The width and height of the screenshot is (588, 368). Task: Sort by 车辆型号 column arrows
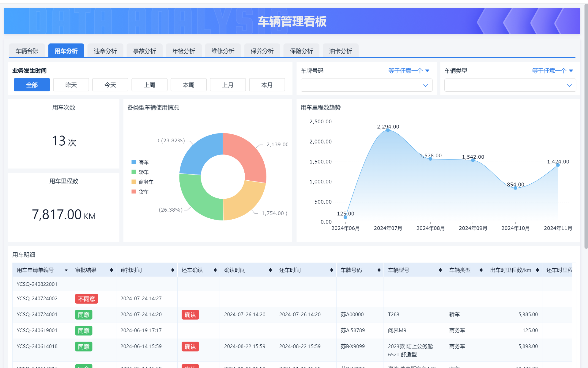point(440,270)
